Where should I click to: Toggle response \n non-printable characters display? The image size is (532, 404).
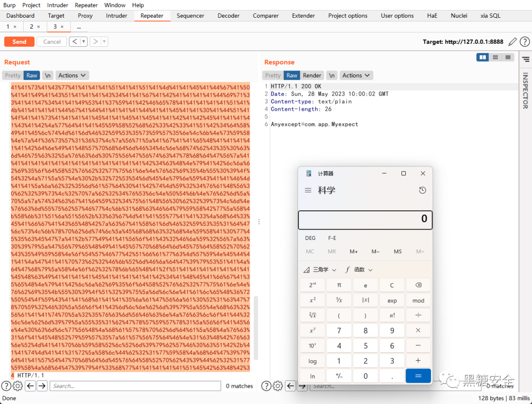click(332, 75)
